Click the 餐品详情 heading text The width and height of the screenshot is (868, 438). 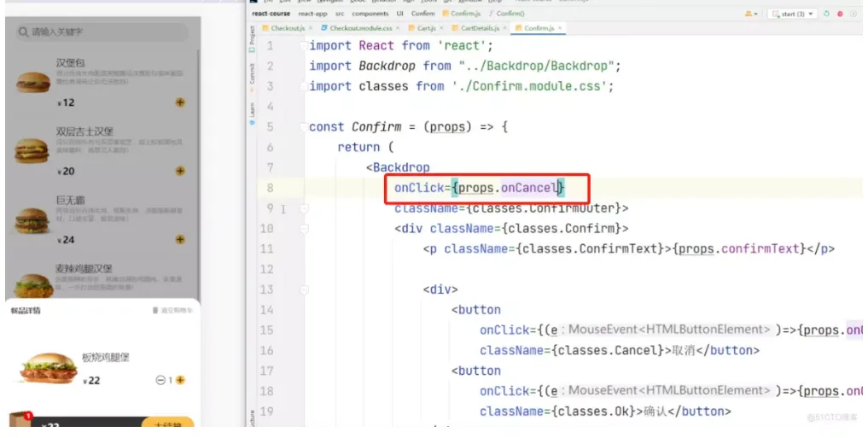(x=26, y=311)
